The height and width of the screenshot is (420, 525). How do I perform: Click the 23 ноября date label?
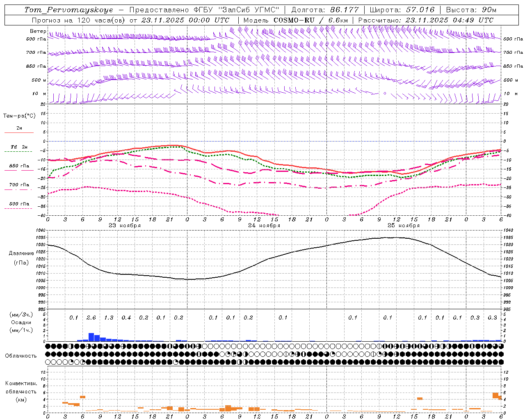(125, 226)
